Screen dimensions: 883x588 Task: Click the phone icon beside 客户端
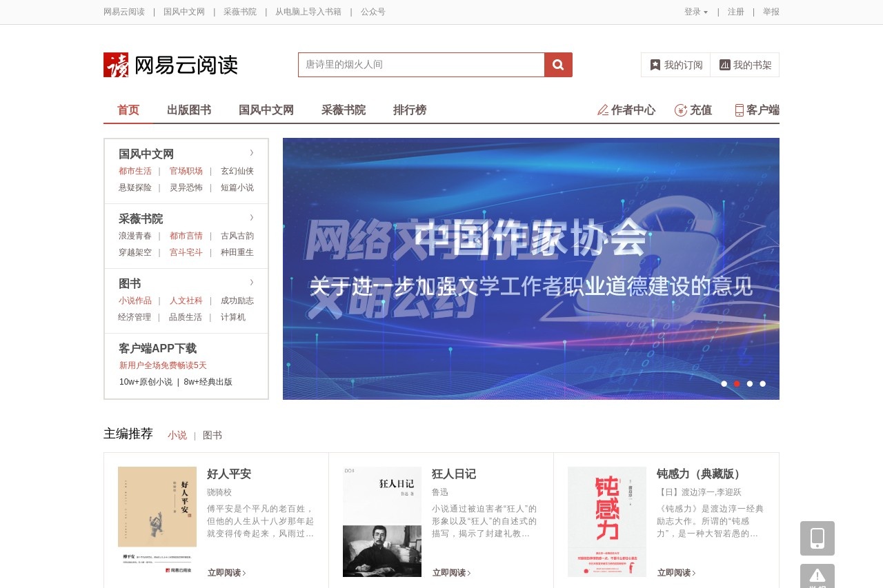(740, 110)
